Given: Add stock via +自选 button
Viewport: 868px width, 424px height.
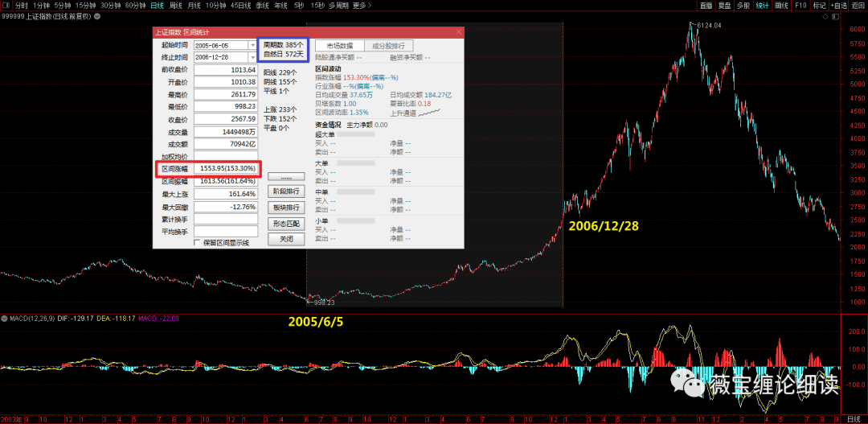Looking at the screenshot, I should click(x=838, y=5).
